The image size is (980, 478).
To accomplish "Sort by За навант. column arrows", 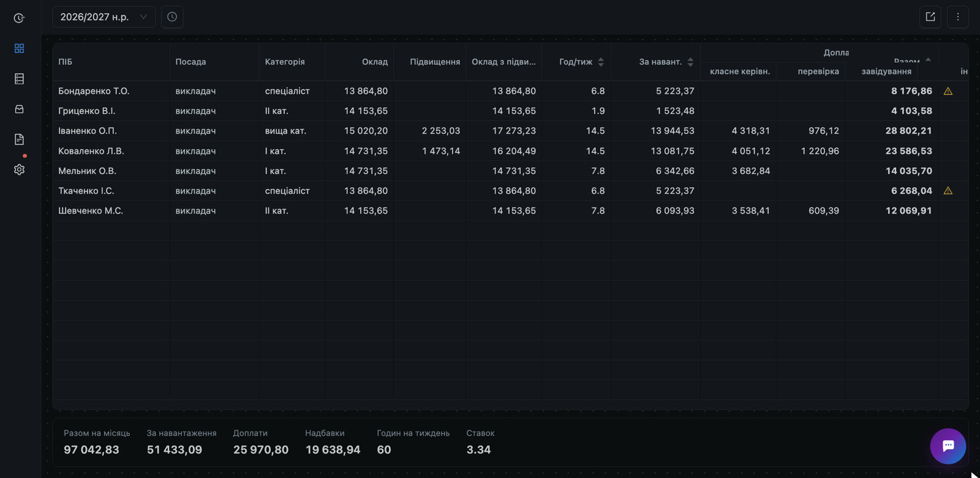I will coord(690,62).
